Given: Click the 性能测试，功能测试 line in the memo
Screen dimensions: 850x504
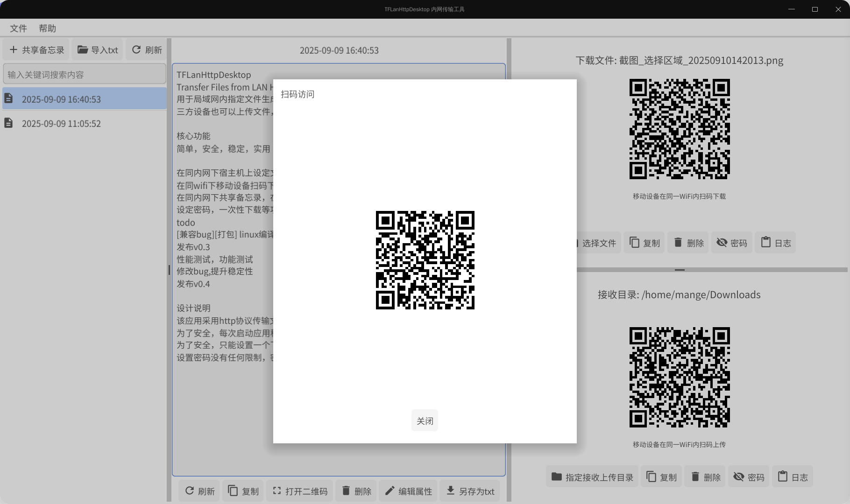Looking at the screenshot, I should [215, 259].
